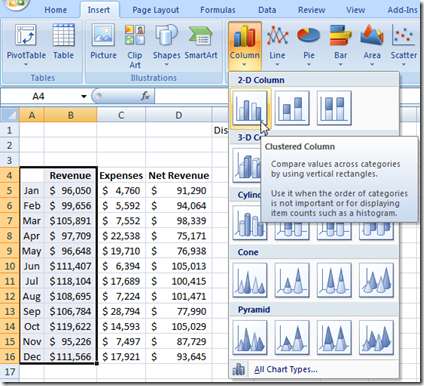Click the 75,171 net revenue cell
This screenshot has height=386, width=424.
click(179, 236)
